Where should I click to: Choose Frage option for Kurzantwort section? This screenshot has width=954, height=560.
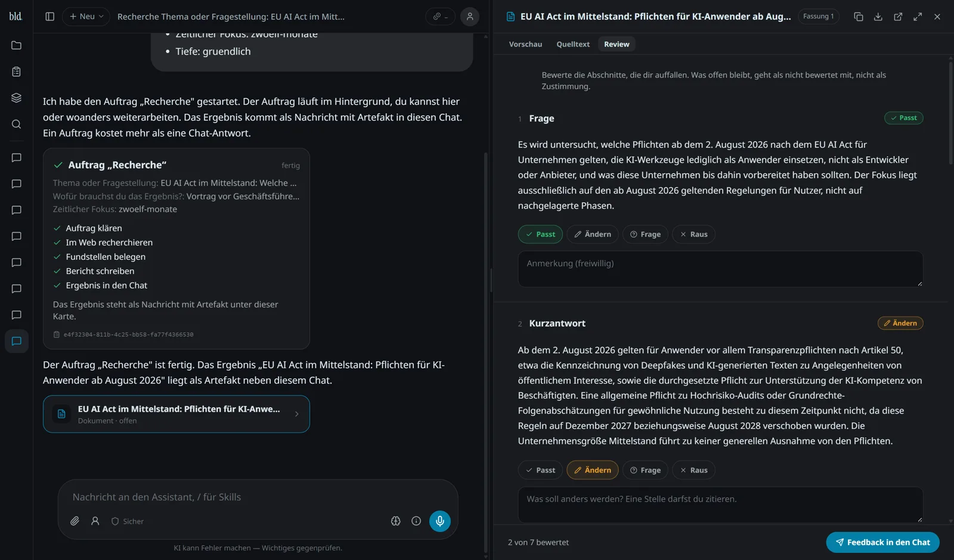(x=645, y=470)
